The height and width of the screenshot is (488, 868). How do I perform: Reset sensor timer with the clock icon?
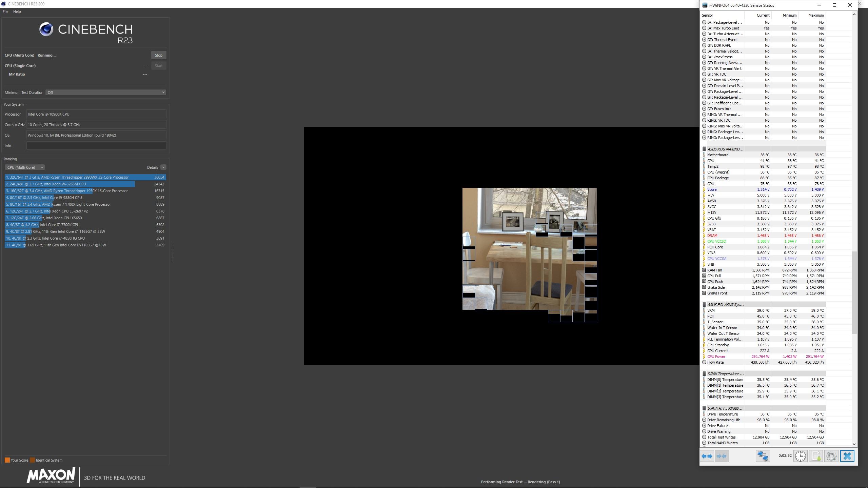pyautogui.click(x=800, y=456)
